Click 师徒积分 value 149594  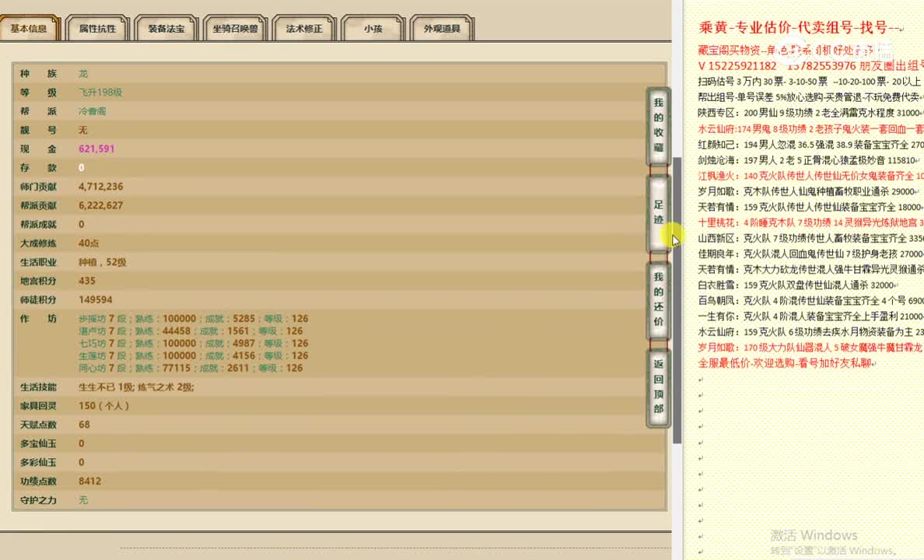coord(96,300)
